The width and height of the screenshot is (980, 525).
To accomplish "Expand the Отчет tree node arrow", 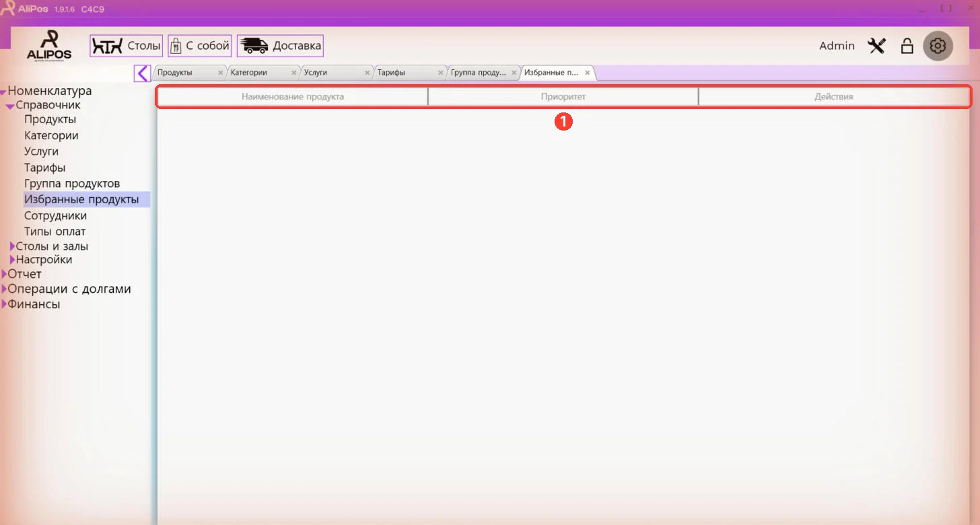I will 4,274.
